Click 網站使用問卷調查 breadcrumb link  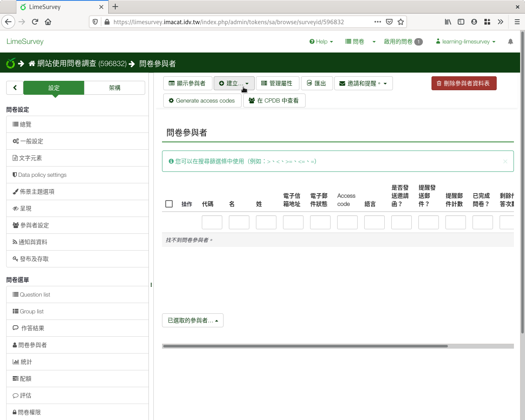(x=78, y=64)
